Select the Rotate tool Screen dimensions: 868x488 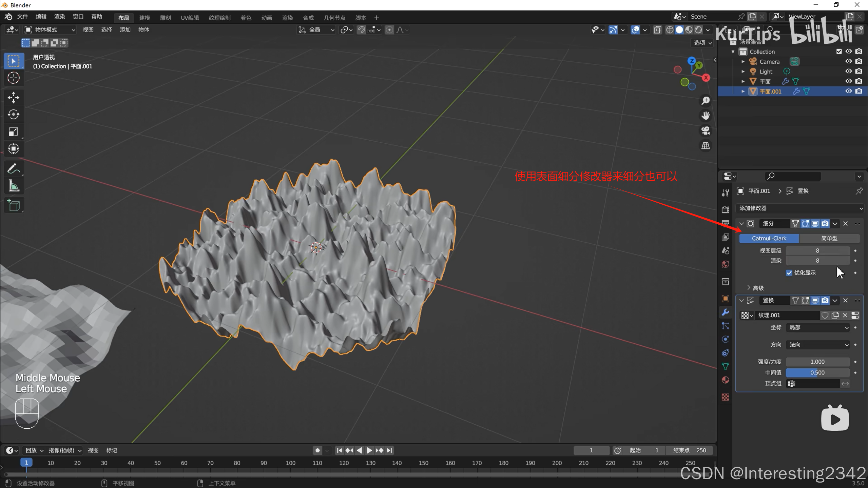(14, 115)
